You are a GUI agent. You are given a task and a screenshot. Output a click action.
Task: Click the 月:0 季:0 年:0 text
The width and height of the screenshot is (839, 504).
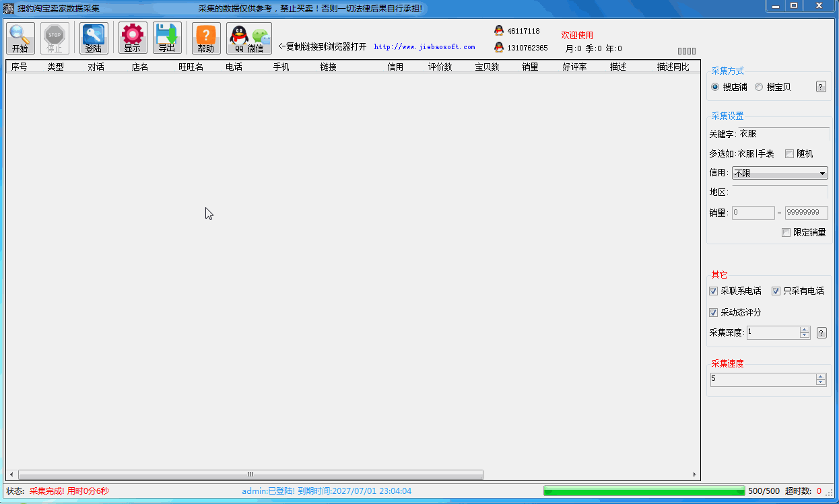click(x=593, y=48)
